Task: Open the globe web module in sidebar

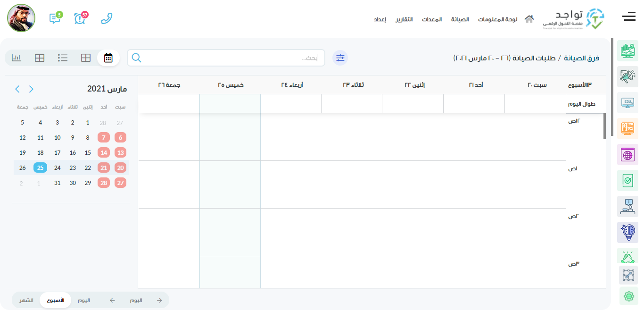Action: coord(627,154)
